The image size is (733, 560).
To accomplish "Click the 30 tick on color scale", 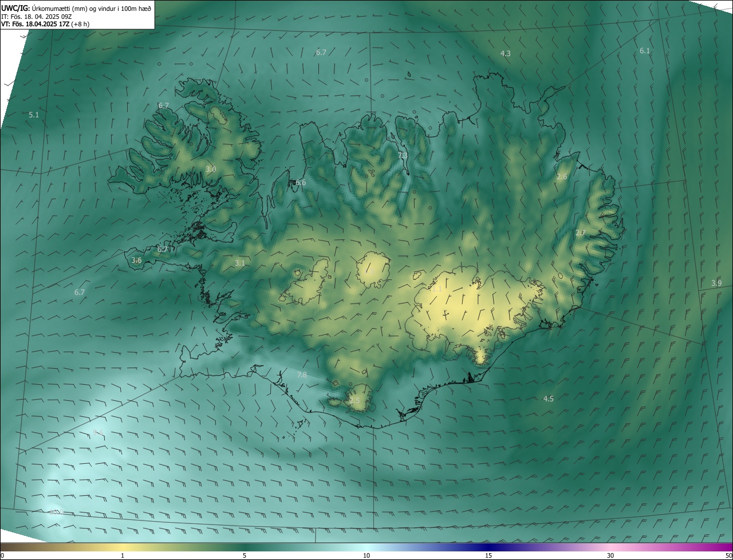I will click(x=610, y=555).
